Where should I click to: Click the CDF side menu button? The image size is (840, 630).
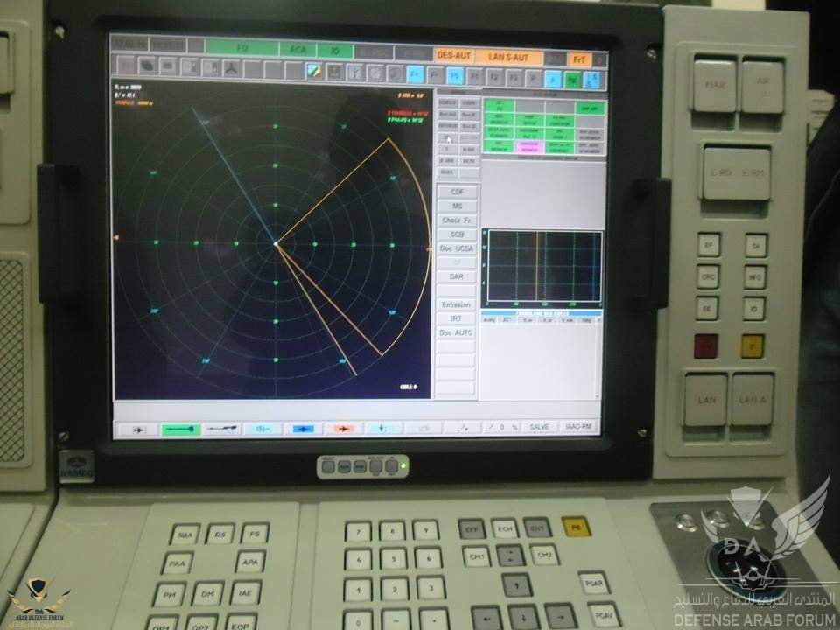(457, 192)
